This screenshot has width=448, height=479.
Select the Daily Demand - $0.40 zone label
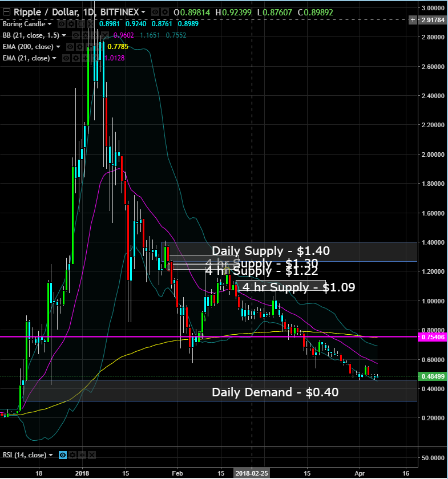pos(275,392)
